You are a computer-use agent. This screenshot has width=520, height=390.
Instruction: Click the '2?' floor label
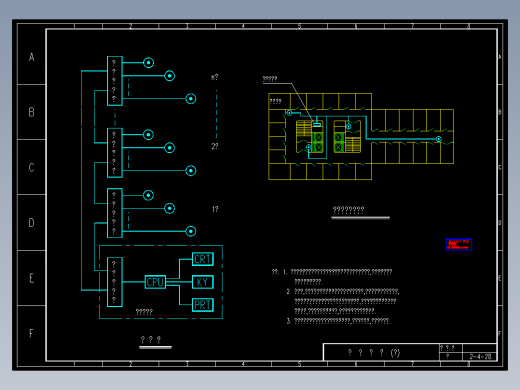pyautogui.click(x=215, y=146)
